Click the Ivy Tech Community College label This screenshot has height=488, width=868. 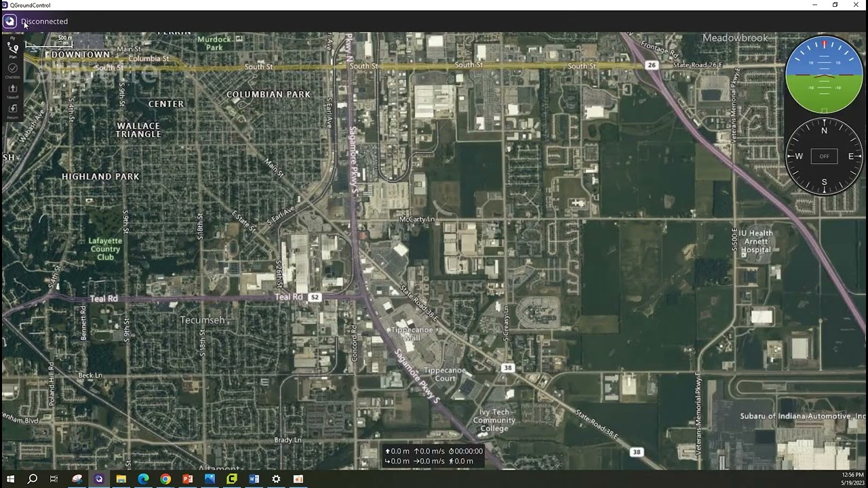click(x=494, y=420)
